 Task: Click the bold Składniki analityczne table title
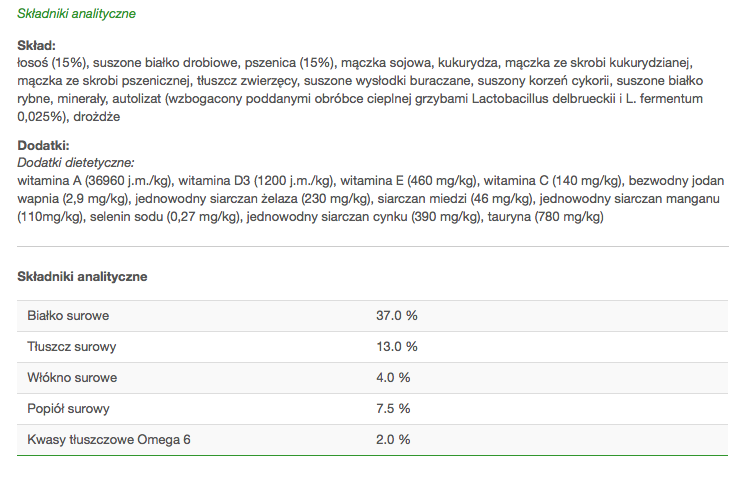point(82,277)
